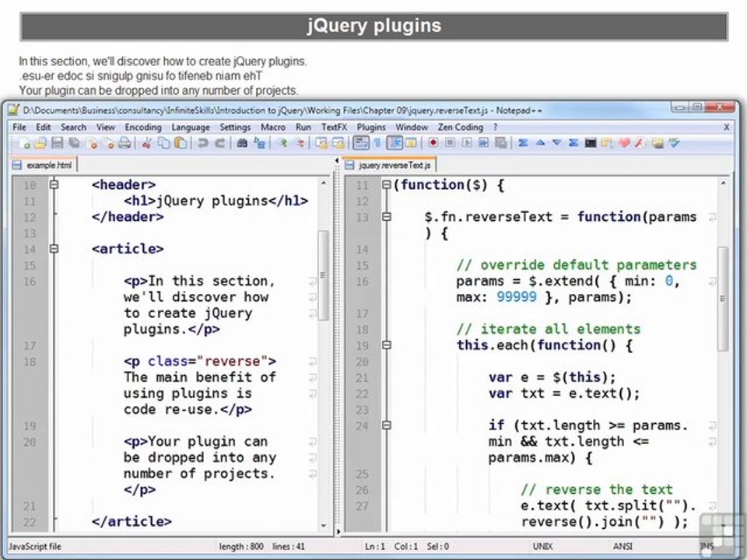Click the Cut scissors icon

pos(147,143)
